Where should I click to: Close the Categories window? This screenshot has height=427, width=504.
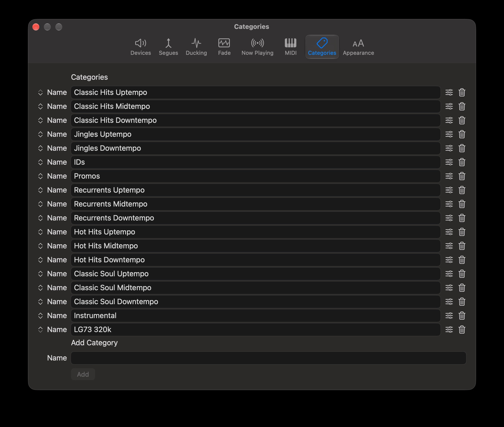pyautogui.click(x=36, y=27)
